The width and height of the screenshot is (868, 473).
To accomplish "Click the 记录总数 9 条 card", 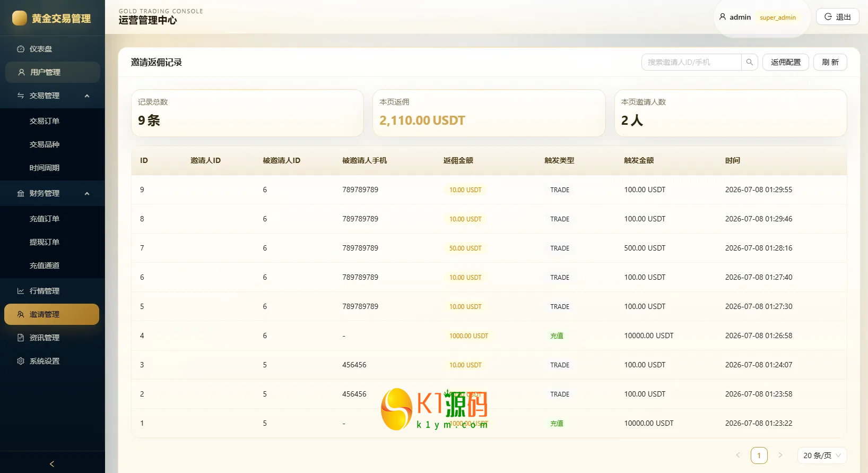I will point(247,113).
